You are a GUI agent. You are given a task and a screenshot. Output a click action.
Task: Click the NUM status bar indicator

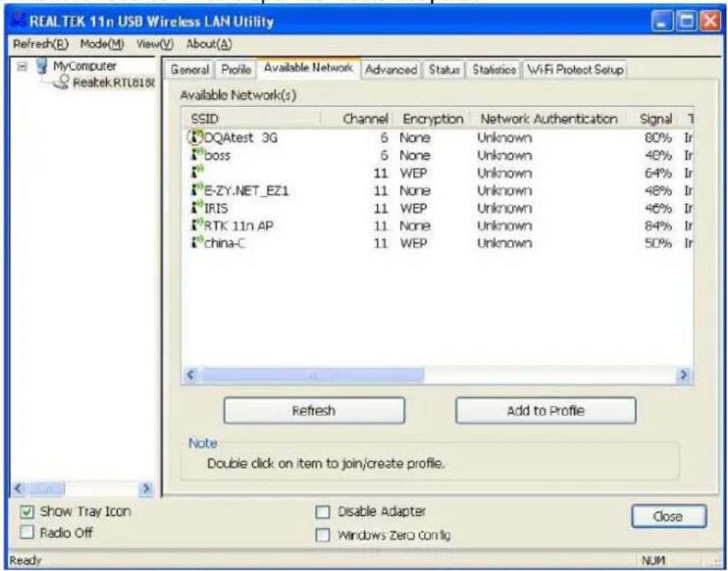653,561
